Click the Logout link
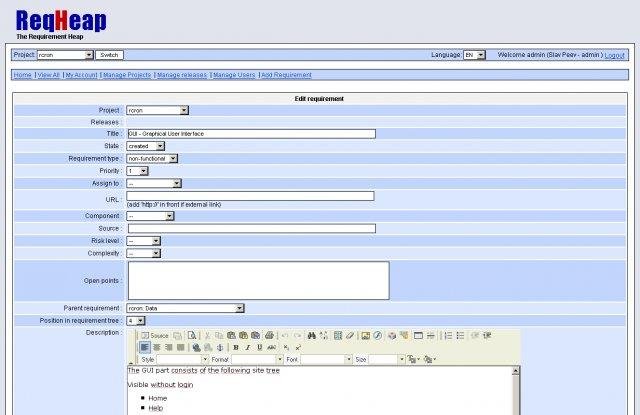 [614, 55]
